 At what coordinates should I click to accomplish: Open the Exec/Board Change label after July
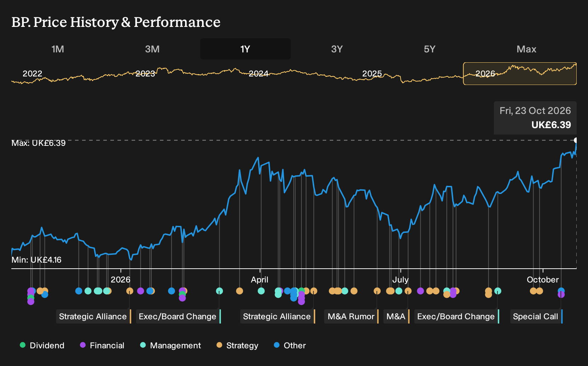point(457,316)
